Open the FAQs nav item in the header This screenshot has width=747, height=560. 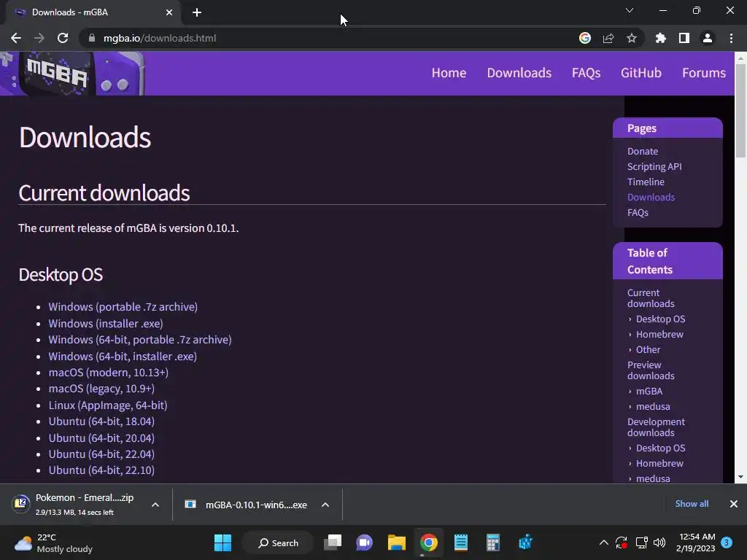coord(586,73)
